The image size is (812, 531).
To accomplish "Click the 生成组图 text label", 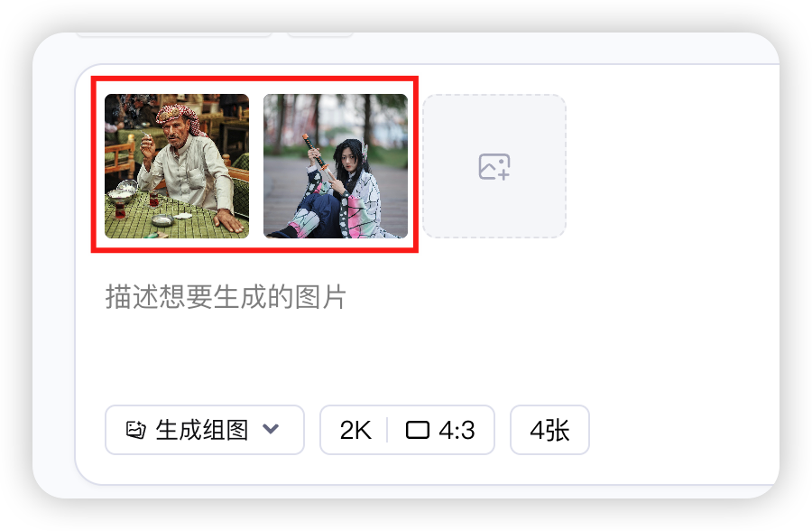I will [x=202, y=430].
